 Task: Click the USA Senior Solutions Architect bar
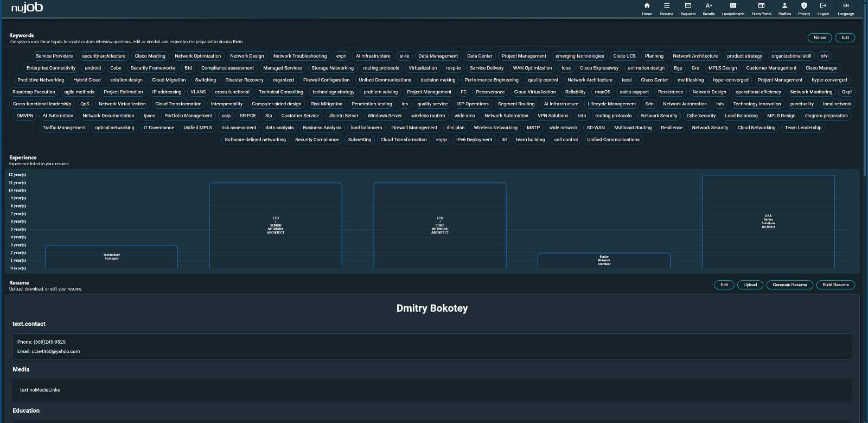pyautogui.click(x=768, y=221)
